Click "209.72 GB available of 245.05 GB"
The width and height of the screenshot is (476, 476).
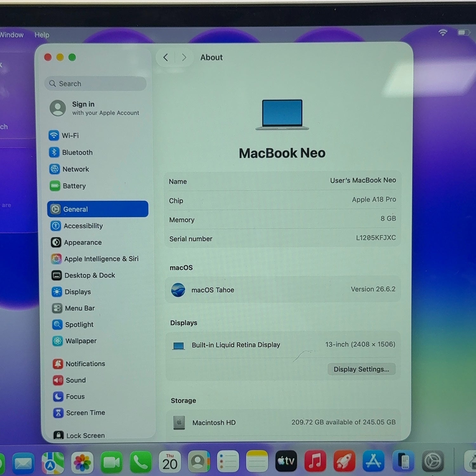(x=343, y=422)
